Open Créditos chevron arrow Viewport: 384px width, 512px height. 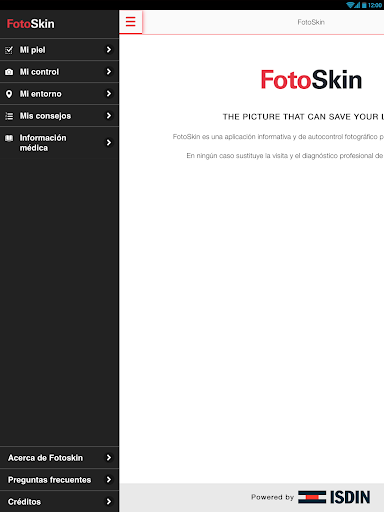click(x=109, y=501)
